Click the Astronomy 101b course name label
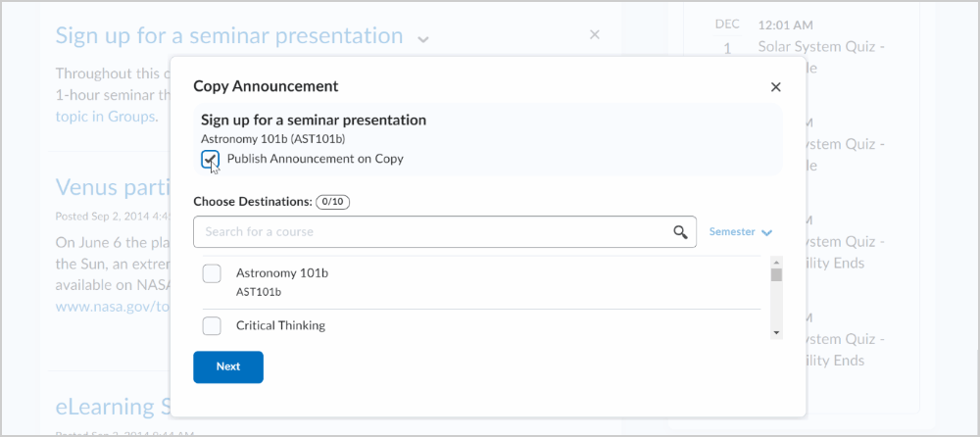Screen dimensions: 980x437 (282, 273)
